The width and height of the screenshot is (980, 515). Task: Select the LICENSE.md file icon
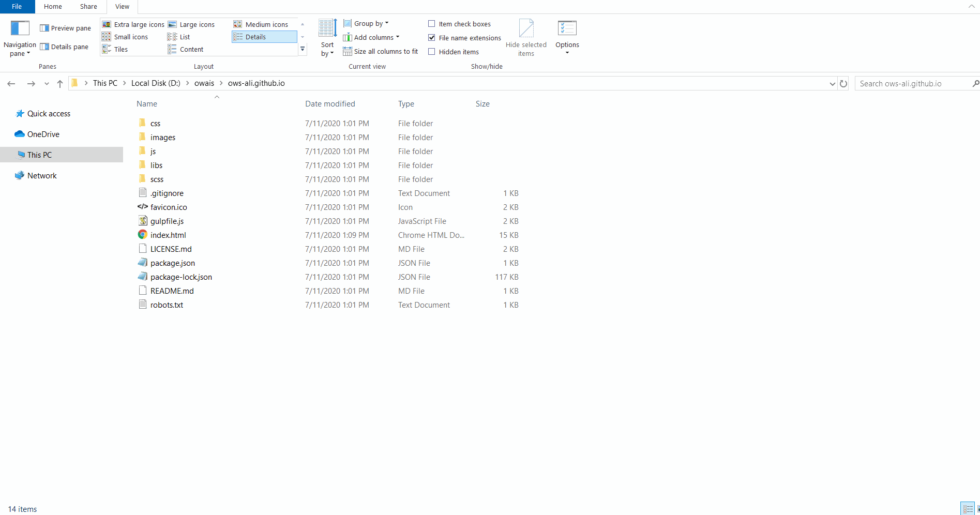tap(143, 249)
